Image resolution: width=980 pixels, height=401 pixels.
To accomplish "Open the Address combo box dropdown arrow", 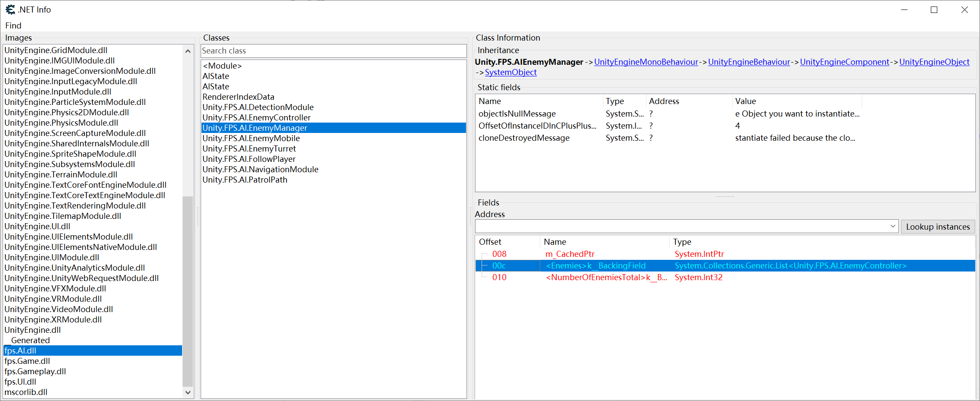I will pos(893,227).
